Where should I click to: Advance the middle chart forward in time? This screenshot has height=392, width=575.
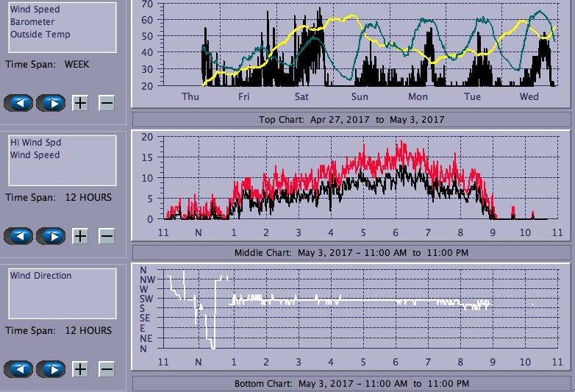point(51,236)
